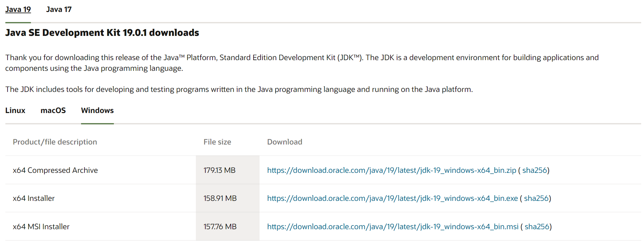This screenshot has height=250, width=644.
Task: Click the 158.91 MB file size cell
Action: click(x=228, y=198)
